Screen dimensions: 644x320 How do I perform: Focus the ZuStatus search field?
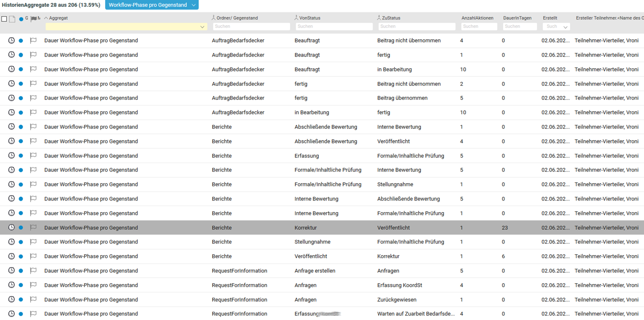(417, 26)
